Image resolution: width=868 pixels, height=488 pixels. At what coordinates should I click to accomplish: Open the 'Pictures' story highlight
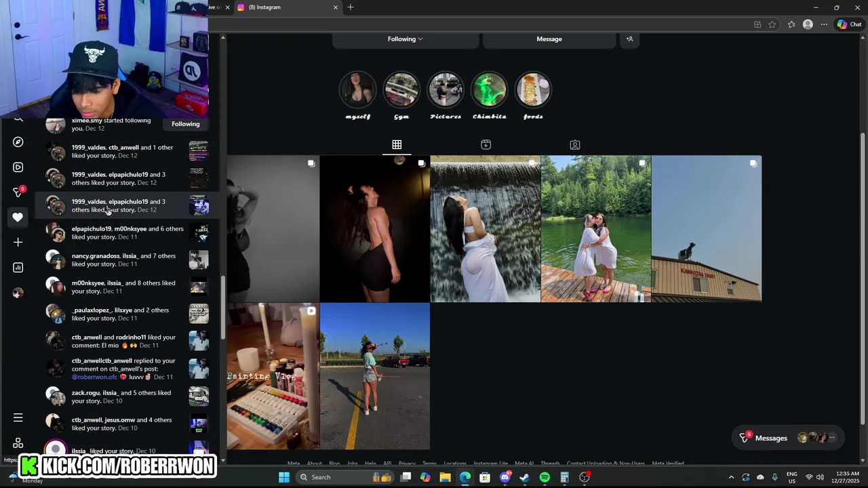(x=446, y=89)
